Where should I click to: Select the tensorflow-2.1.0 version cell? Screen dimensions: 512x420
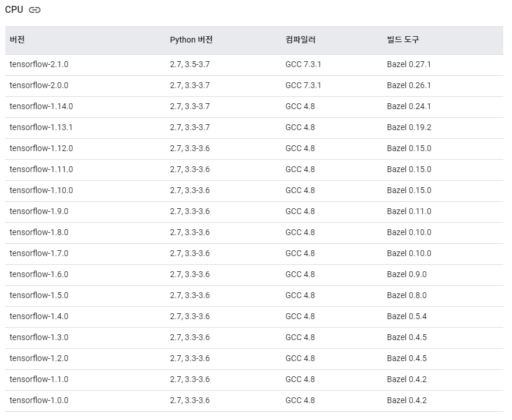[x=39, y=64]
